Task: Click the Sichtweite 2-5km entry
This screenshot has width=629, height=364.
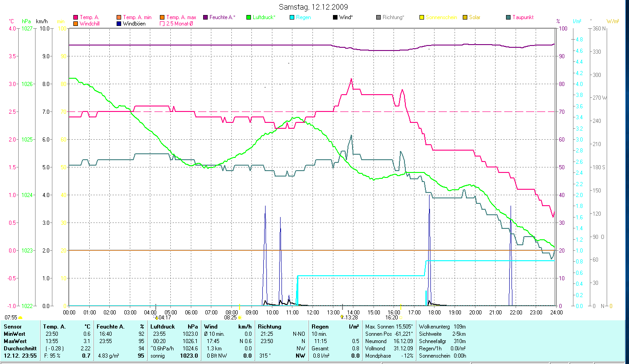Action: (x=443, y=334)
